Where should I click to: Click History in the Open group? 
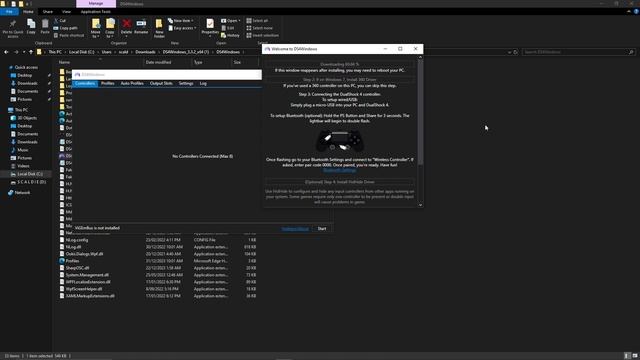230,36
